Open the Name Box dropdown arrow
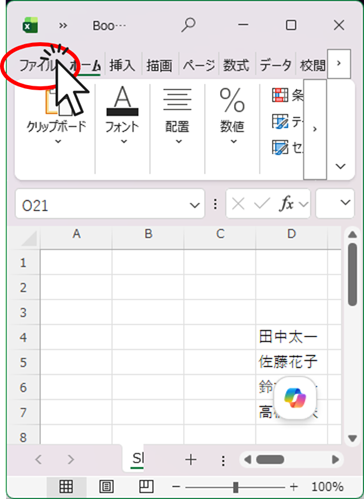The image size is (364, 499). tap(194, 205)
